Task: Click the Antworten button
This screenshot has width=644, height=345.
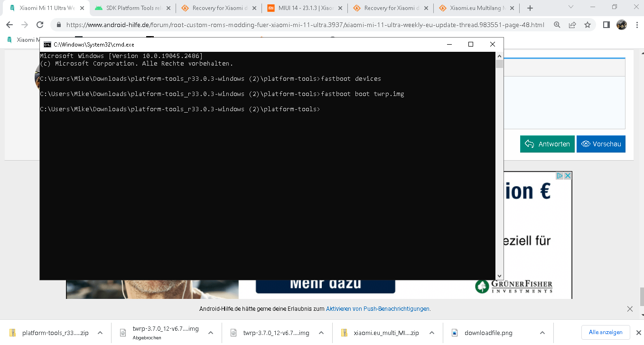Action: (547, 144)
